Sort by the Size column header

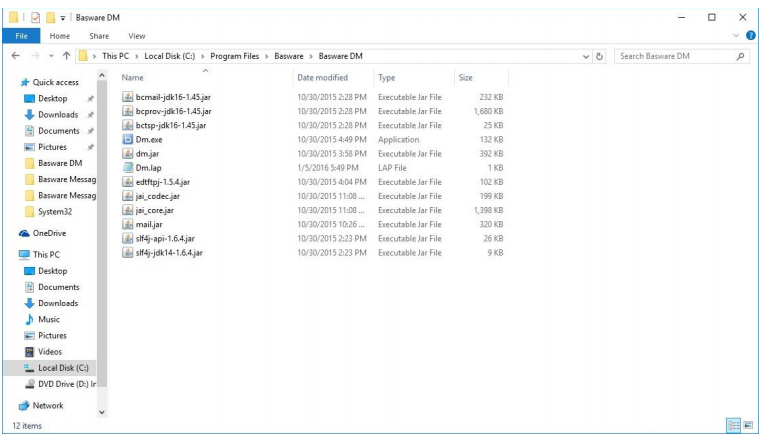(x=465, y=77)
